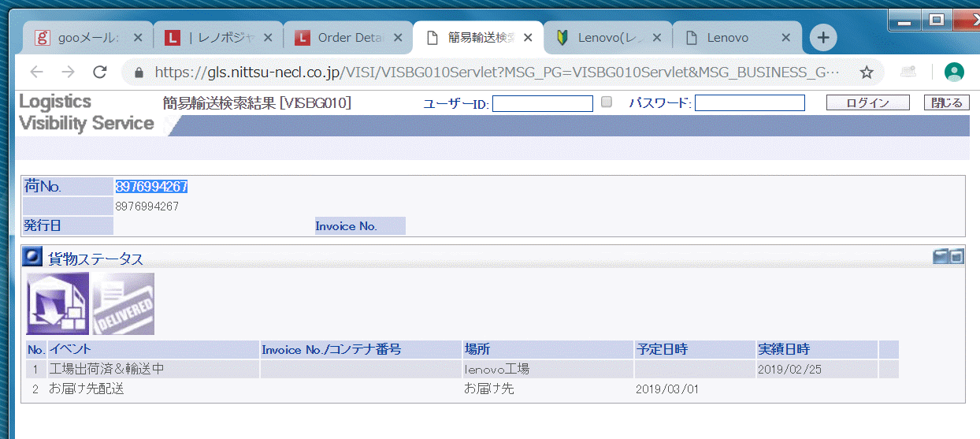Click the back navigation arrow
Screen dimensions: 980x439
[x=37, y=73]
